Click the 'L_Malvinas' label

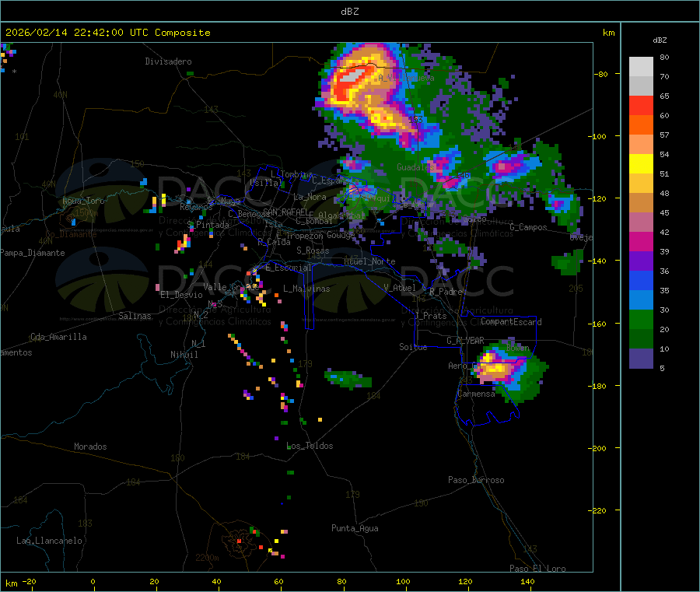306,289
